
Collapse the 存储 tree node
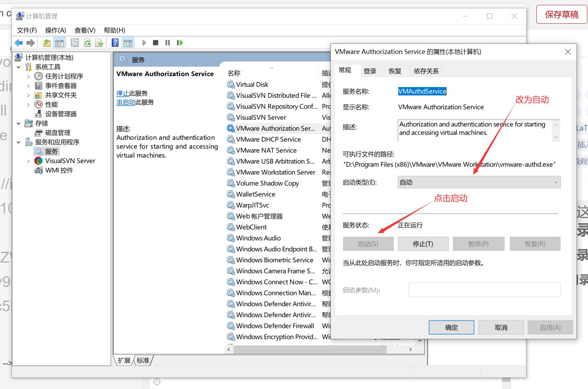click(19, 123)
